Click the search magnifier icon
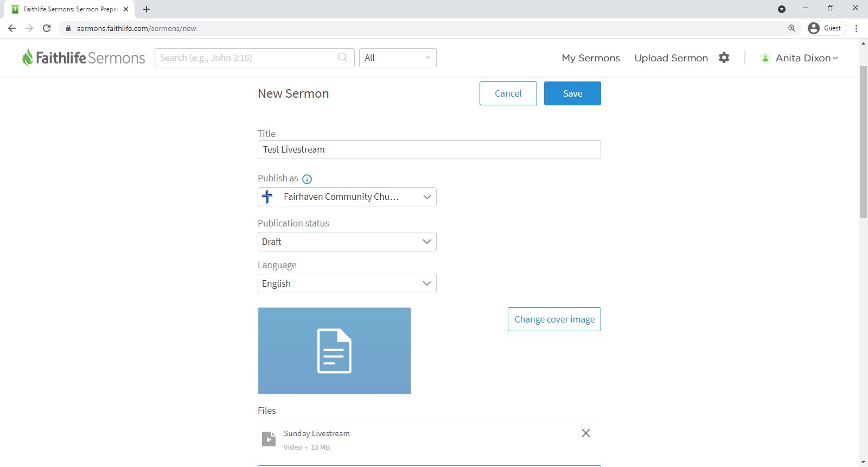The image size is (868, 467). (x=342, y=58)
